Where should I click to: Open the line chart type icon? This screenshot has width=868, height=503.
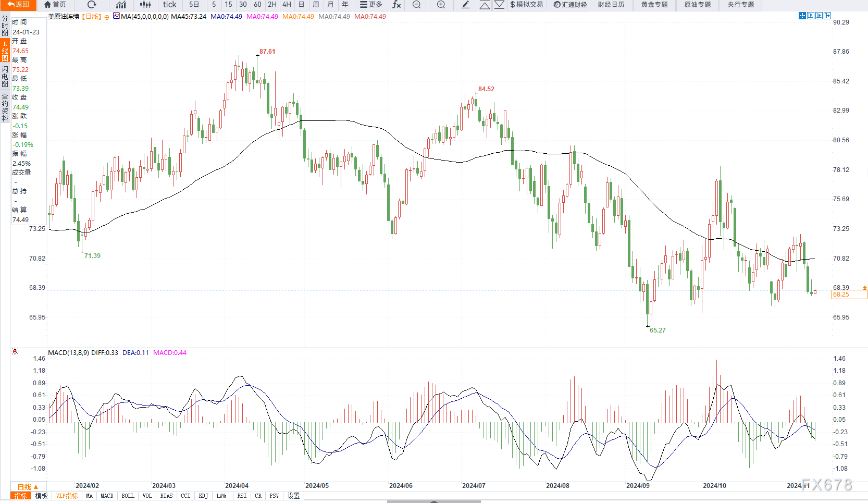(121, 5)
